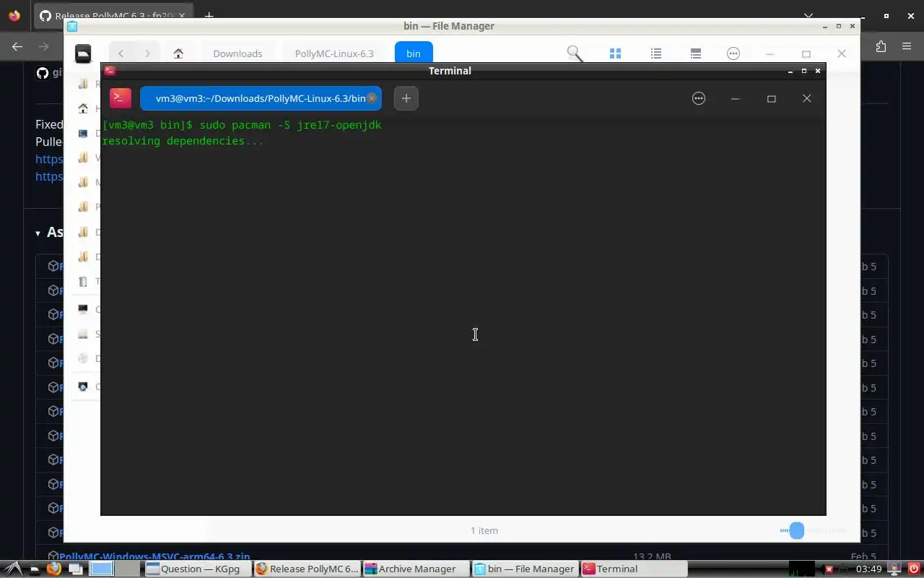Screen dimensions: 924x578
Task: Click the Home icon in File Manager sidebar
Action: (83, 108)
